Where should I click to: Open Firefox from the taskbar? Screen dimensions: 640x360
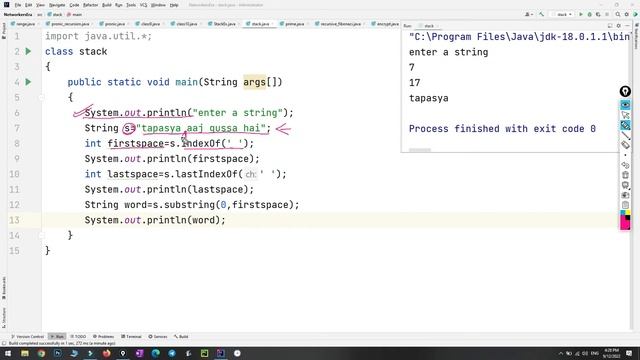(x=107, y=353)
